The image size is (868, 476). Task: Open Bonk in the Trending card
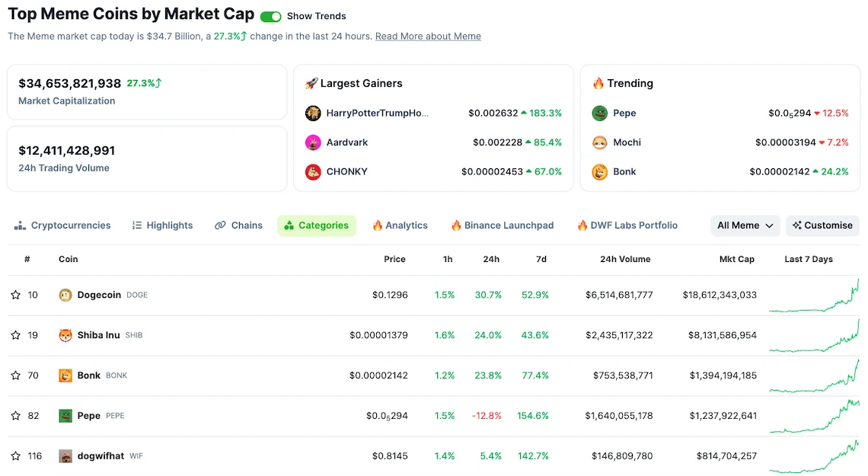[x=624, y=171]
